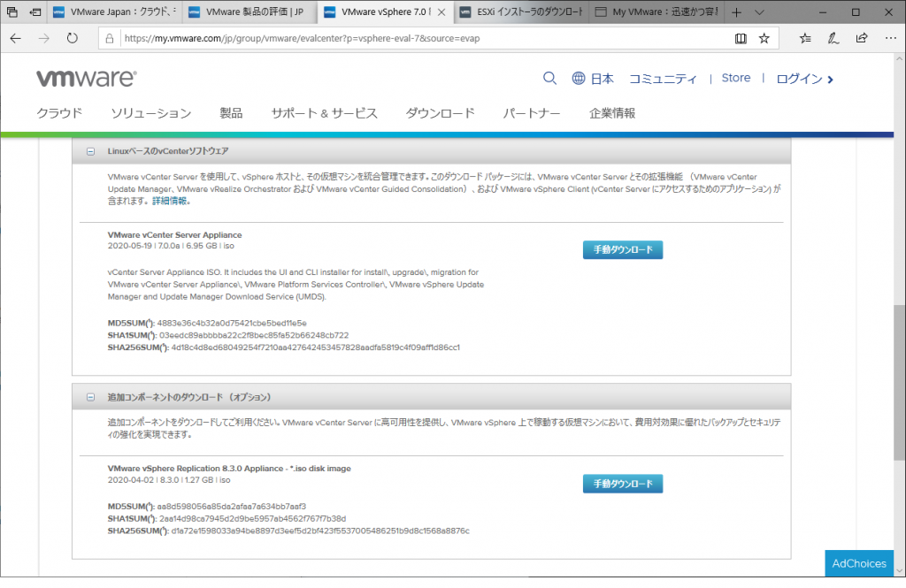This screenshot has width=906, height=588.
Task: Open the サポート & サービス menu
Action: pos(324,113)
